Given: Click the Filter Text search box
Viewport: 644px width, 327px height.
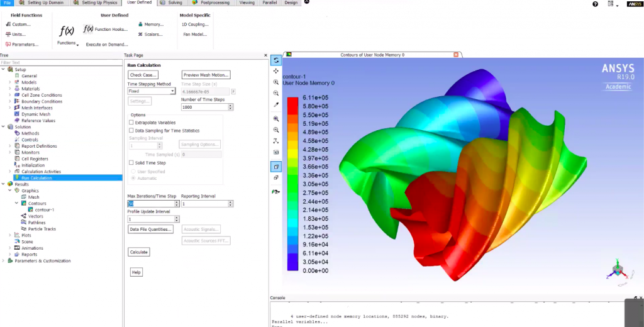Looking at the screenshot, I should pyautogui.click(x=61, y=62).
